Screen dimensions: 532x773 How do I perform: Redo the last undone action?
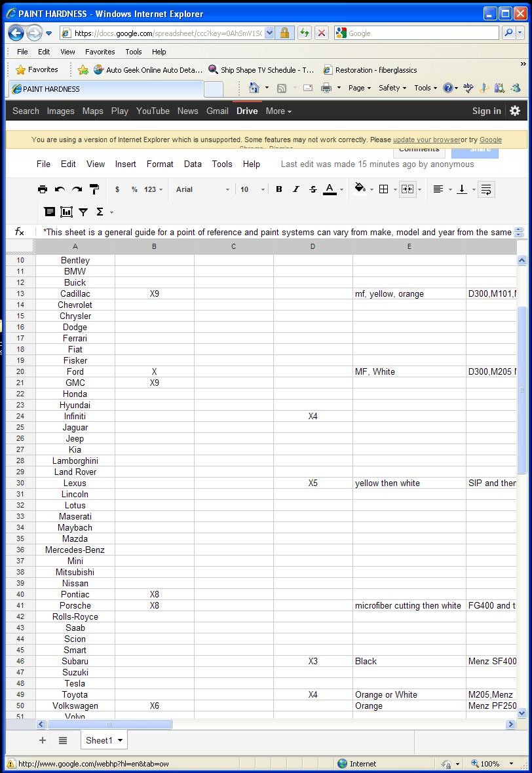point(77,189)
